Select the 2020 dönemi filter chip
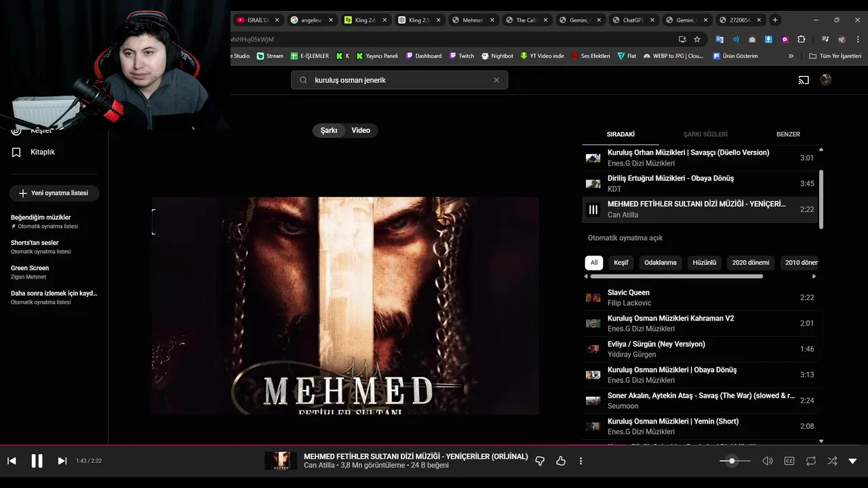 751,262
